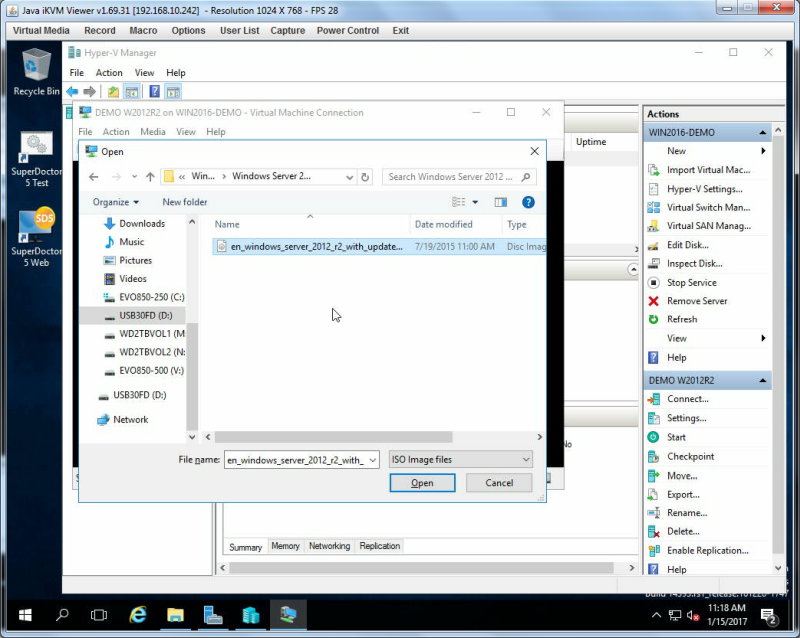Screen dimensions: 800x638
Task: Open the Organize dropdown
Action: (115, 203)
